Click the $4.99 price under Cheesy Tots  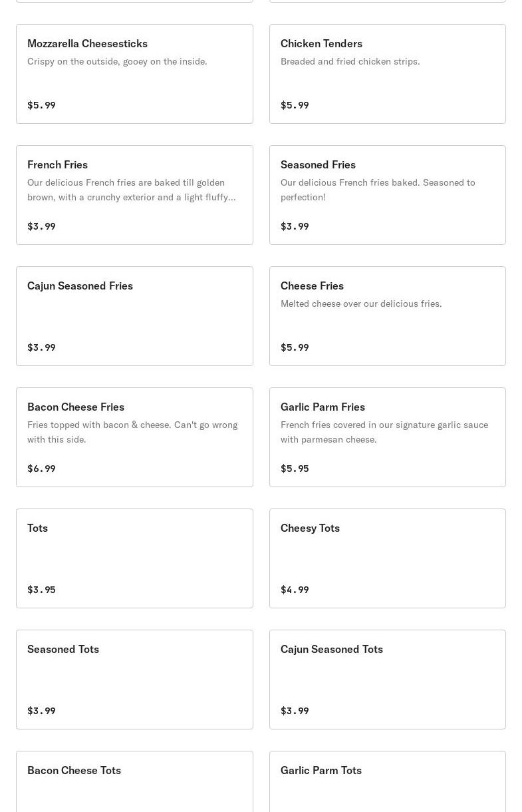tap(295, 590)
